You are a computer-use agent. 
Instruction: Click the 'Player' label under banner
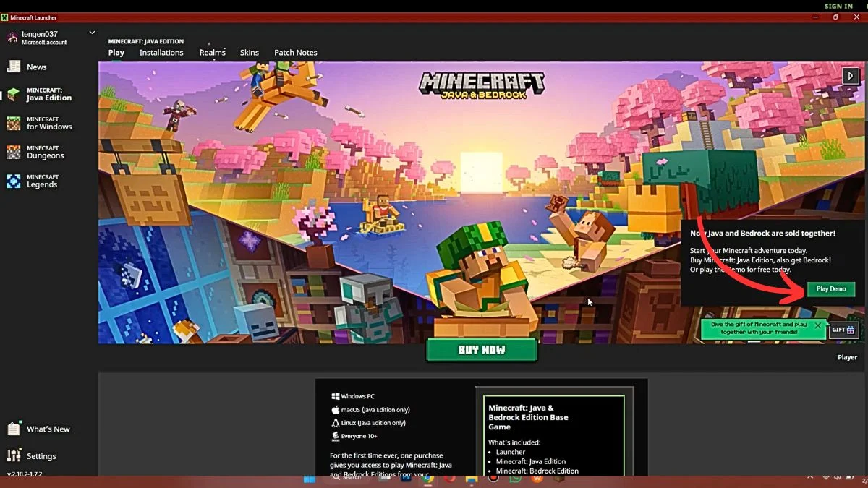tap(847, 357)
